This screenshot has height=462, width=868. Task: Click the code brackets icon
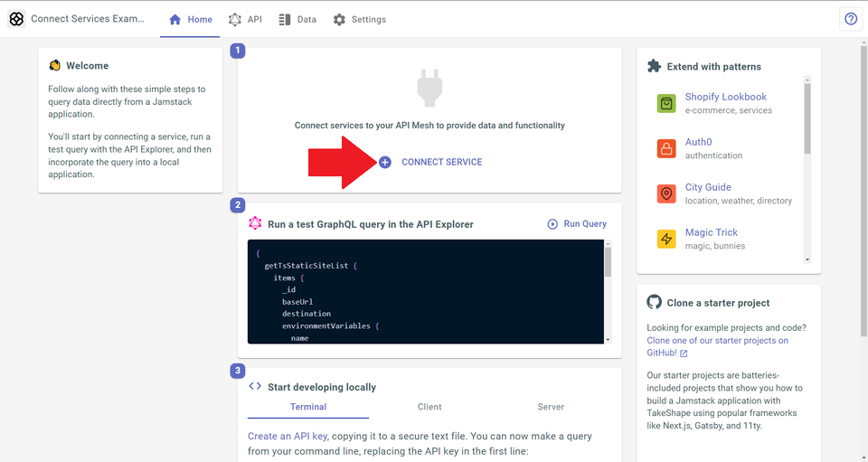click(255, 386)
